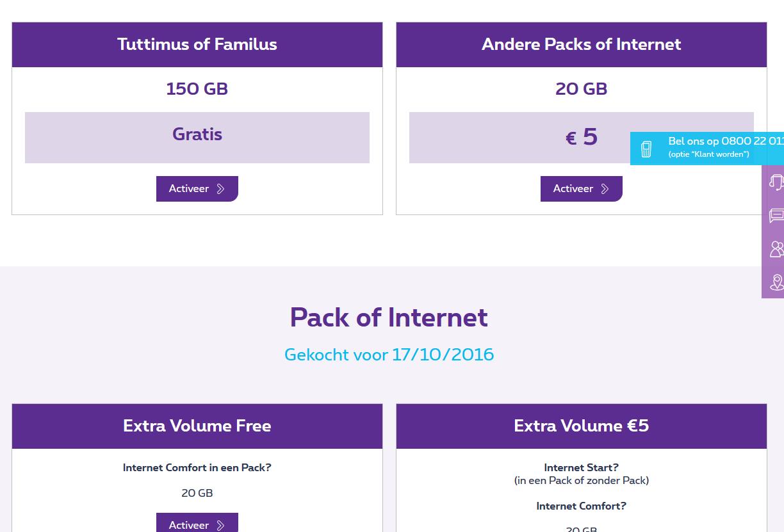Open the headset support icon in sidebar
784x532 pixels.
tap(776, 182)
